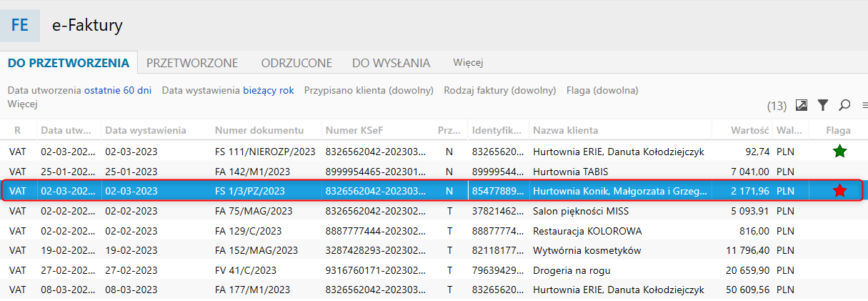The image size is (868, 301).
Task: Click client Hurtownia TABIS
Action: coord(571,172)
